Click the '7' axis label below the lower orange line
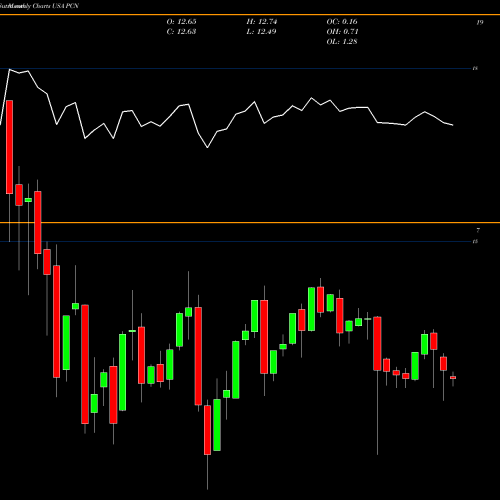This screenshot has width=500, height=500. [478, 230]
